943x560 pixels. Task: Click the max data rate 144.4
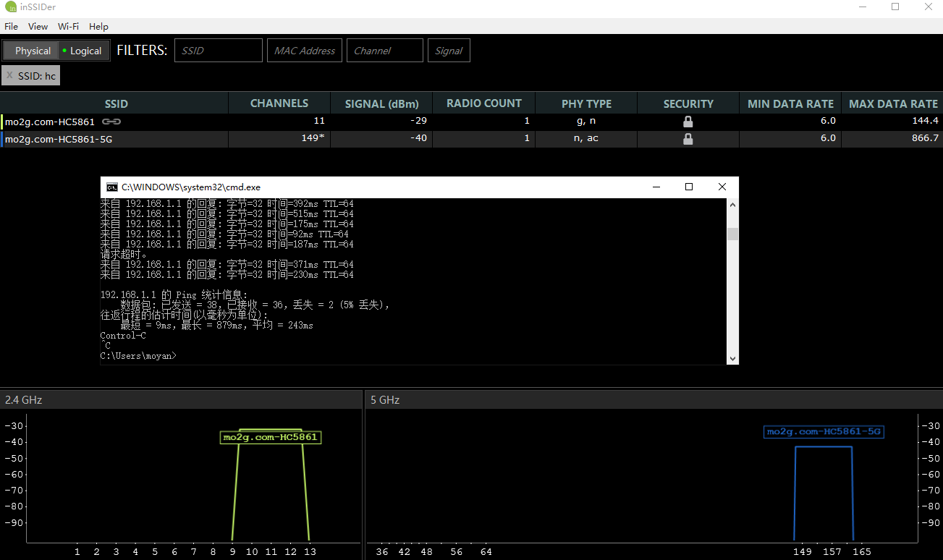click(x=926, y=121)
